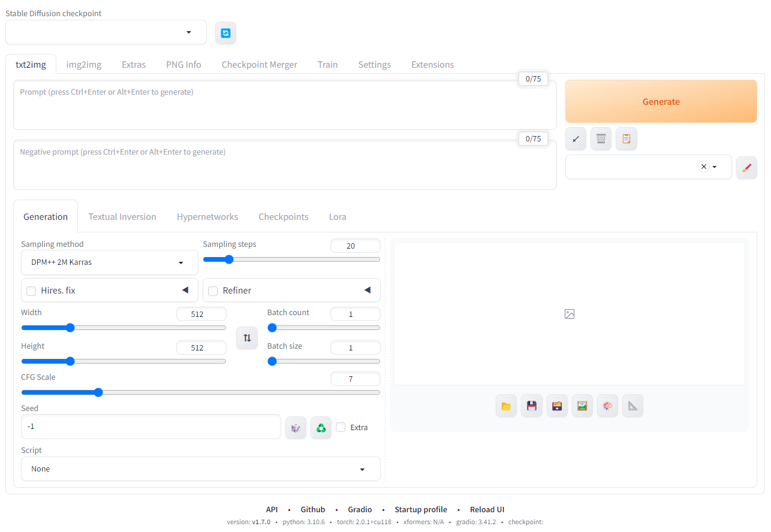Clear selected style with the X icon

click(x=704, y=167)
